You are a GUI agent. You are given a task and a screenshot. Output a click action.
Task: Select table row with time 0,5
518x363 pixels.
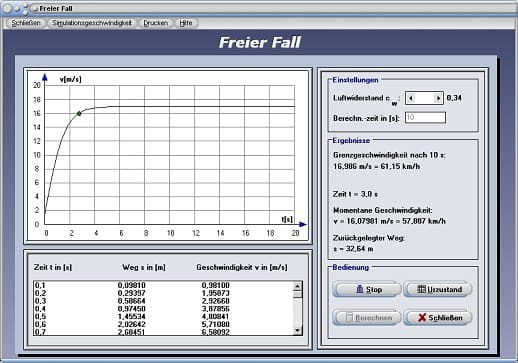coord(163,316)
